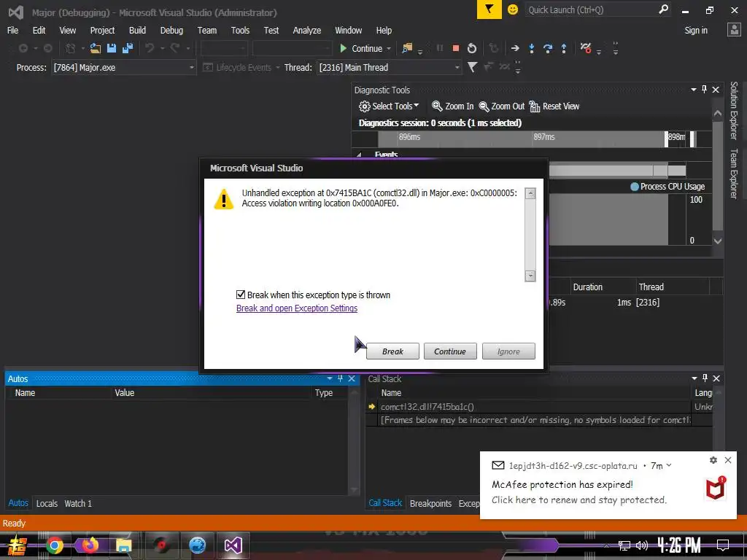The width and height of the screenshot is (747, 560).
Task: Click the yellow notifications flag icon
Action: point(489,9)
